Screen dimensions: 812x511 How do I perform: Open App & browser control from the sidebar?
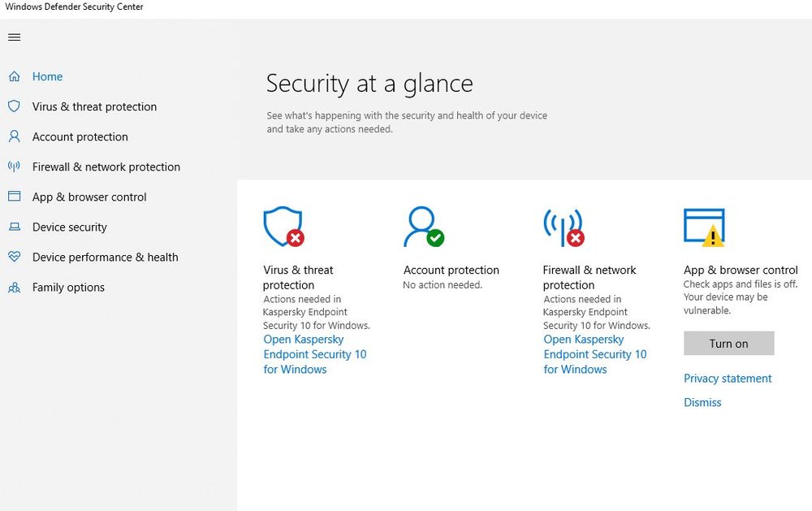(89, 197)
